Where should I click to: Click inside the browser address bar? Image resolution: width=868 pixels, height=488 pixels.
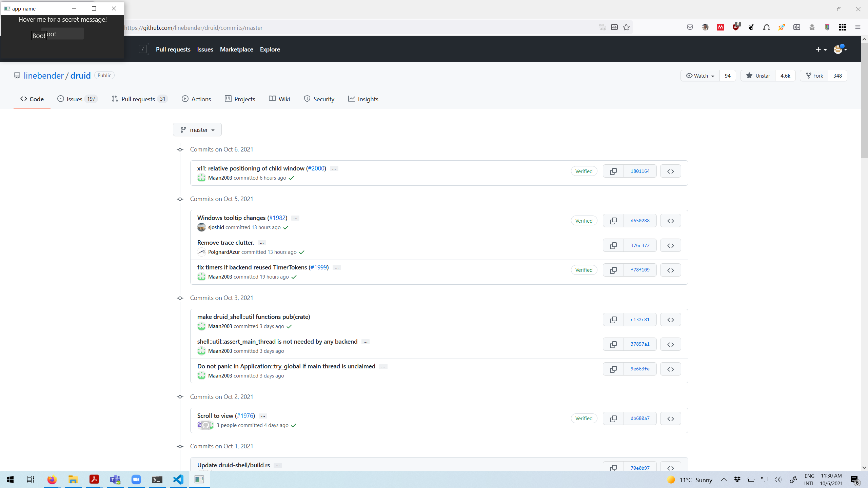point(339,27)
